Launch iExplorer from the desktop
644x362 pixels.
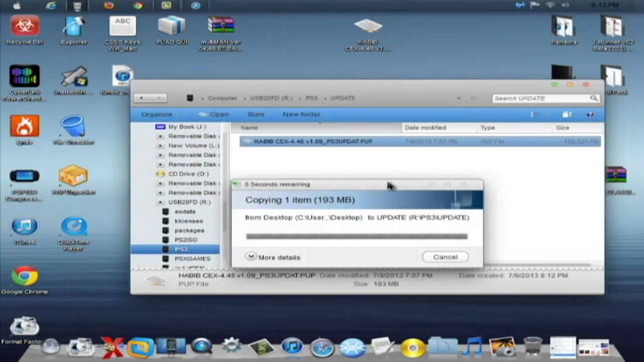(x=73, y=30)
